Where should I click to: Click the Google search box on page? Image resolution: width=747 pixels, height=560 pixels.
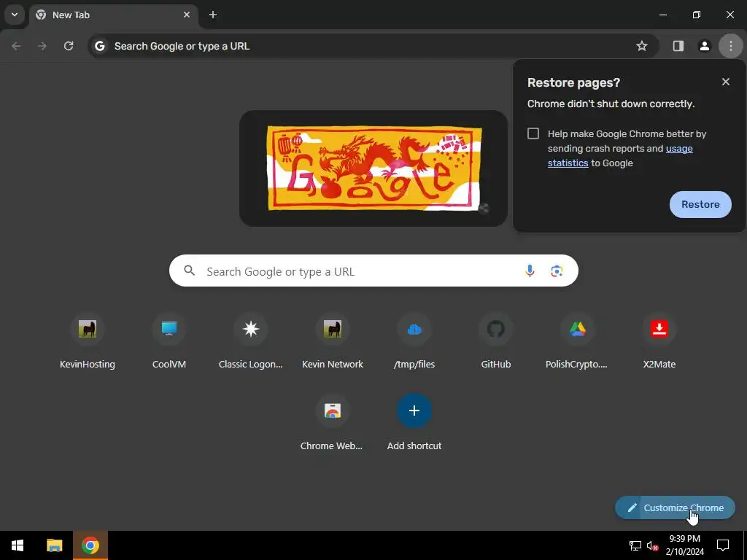(373, 271)
